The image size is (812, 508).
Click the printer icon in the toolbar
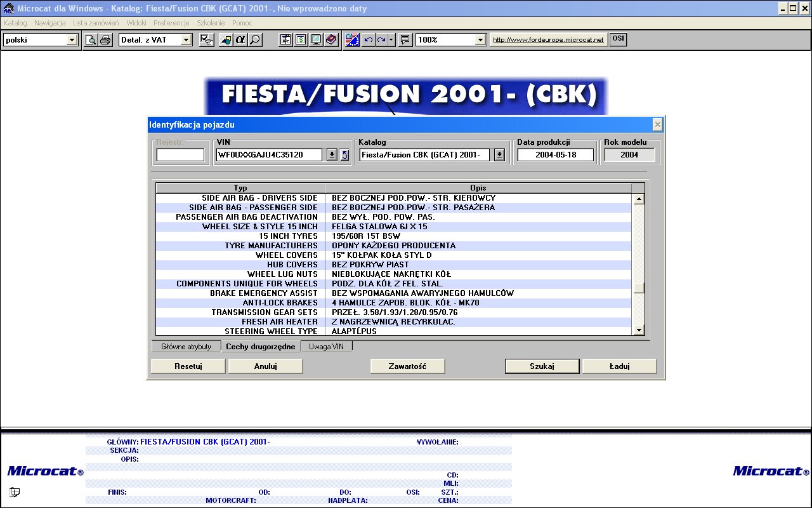pos(105,40)
